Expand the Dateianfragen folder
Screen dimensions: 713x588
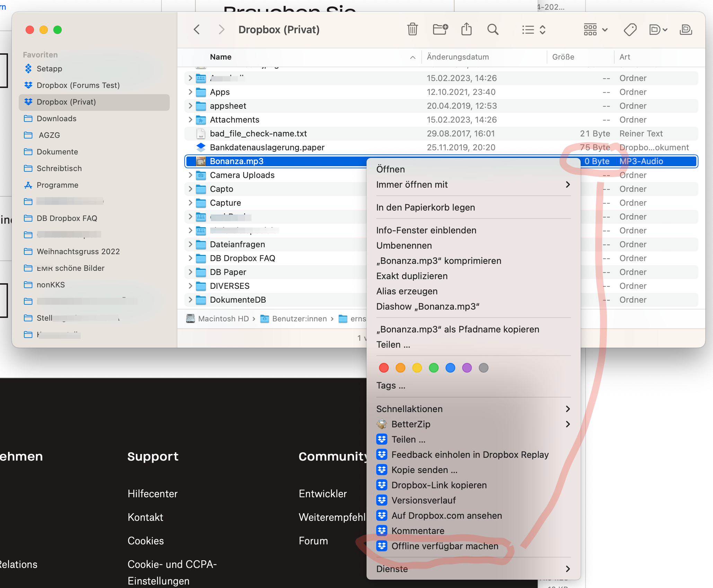(x=190, y=244)
